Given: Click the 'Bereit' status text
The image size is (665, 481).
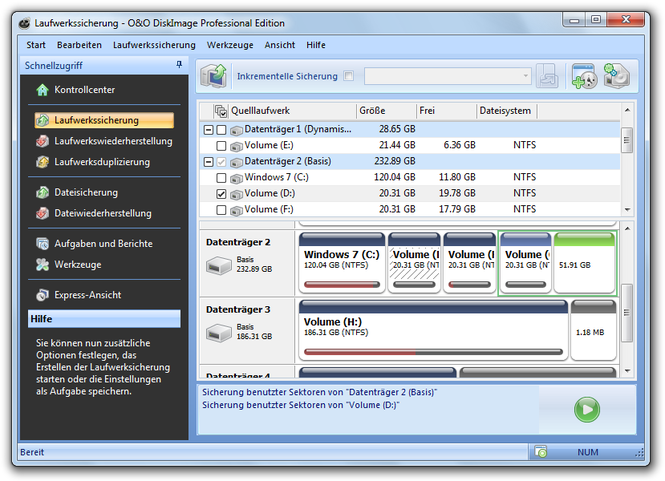Looking at the screenshot, I should 32,452.
